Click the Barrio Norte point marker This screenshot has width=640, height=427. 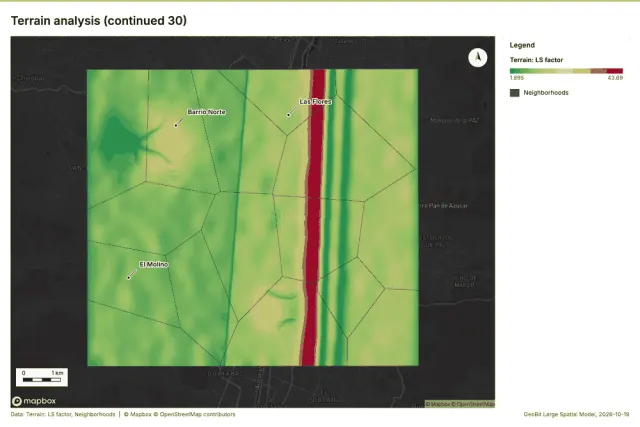(176, 125)
